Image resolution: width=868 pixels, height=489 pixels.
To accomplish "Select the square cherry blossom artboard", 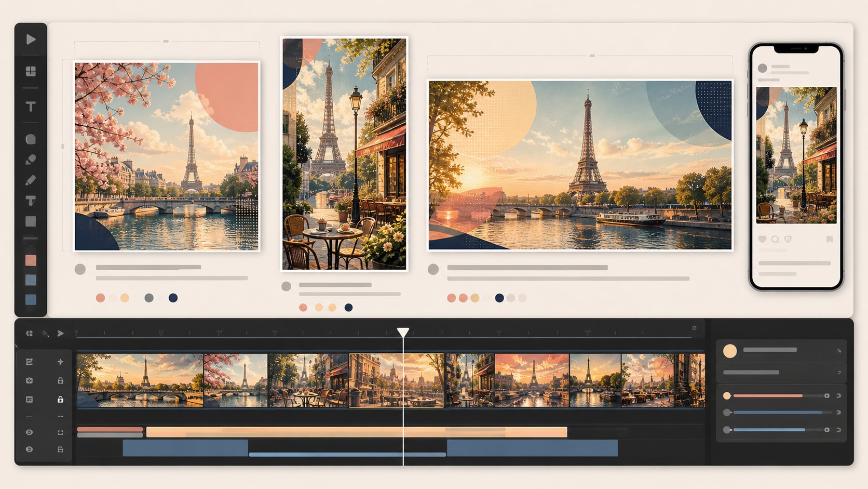I will (167, 156).
